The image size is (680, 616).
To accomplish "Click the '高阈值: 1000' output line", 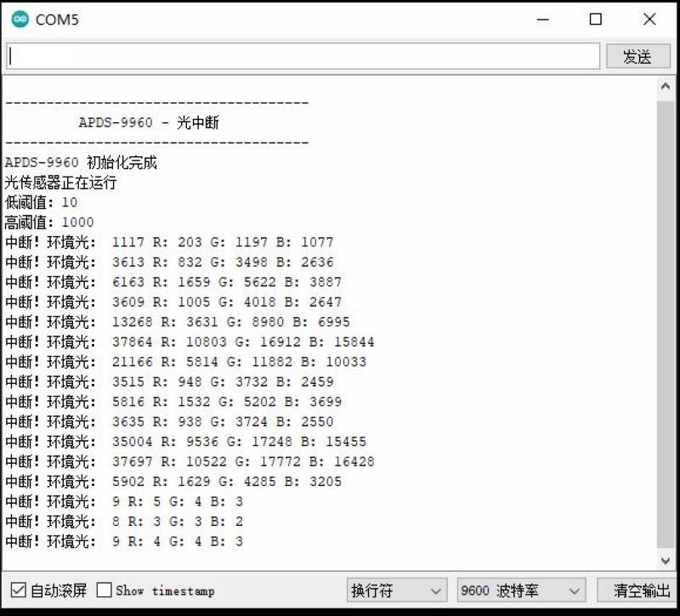I will pyautogui.click(x=48, y=222).
